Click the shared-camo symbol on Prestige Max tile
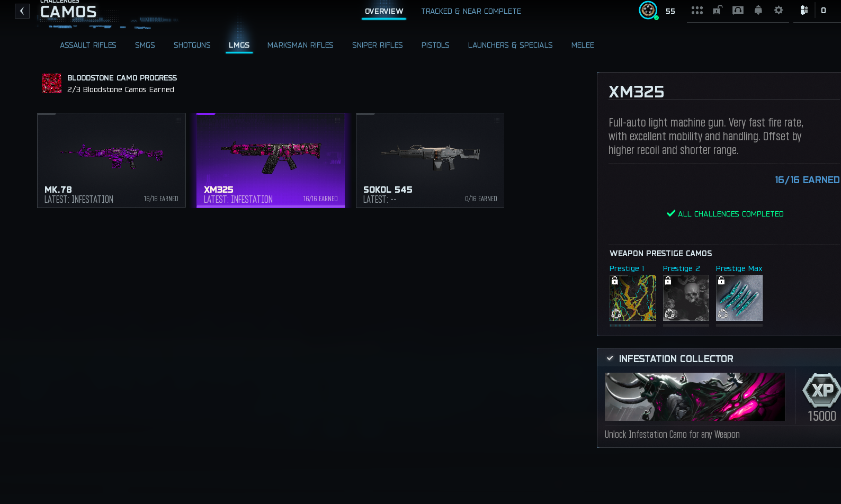This screenshot has height=504, width=841. click(722, 314)
